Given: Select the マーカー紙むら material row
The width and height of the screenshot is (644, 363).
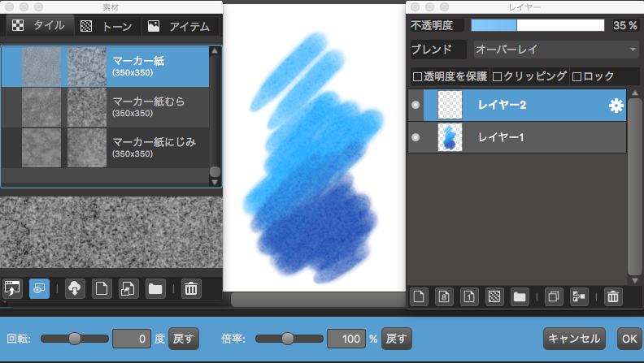Looking at the screenshot, I should [x=105, y=107].
